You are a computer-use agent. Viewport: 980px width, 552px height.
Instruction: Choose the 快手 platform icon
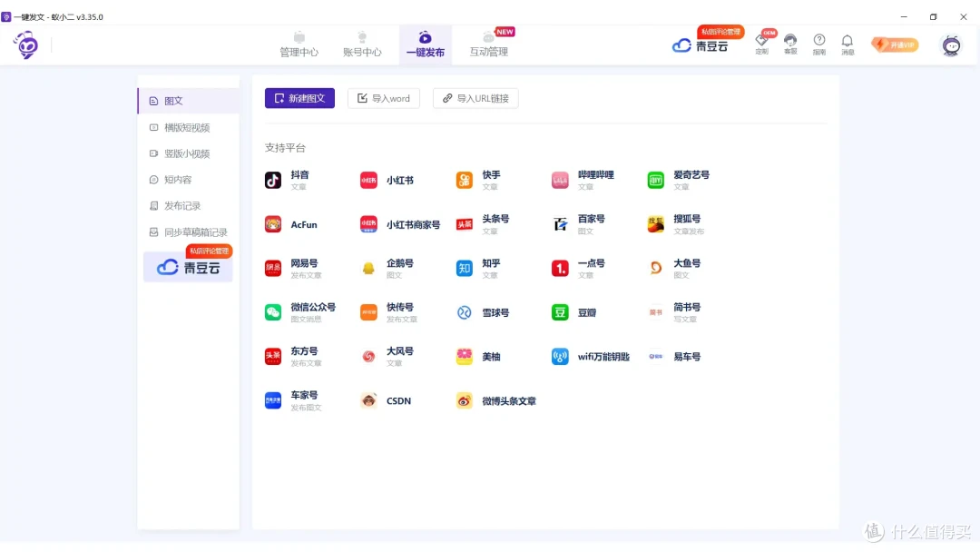point(464,180)
